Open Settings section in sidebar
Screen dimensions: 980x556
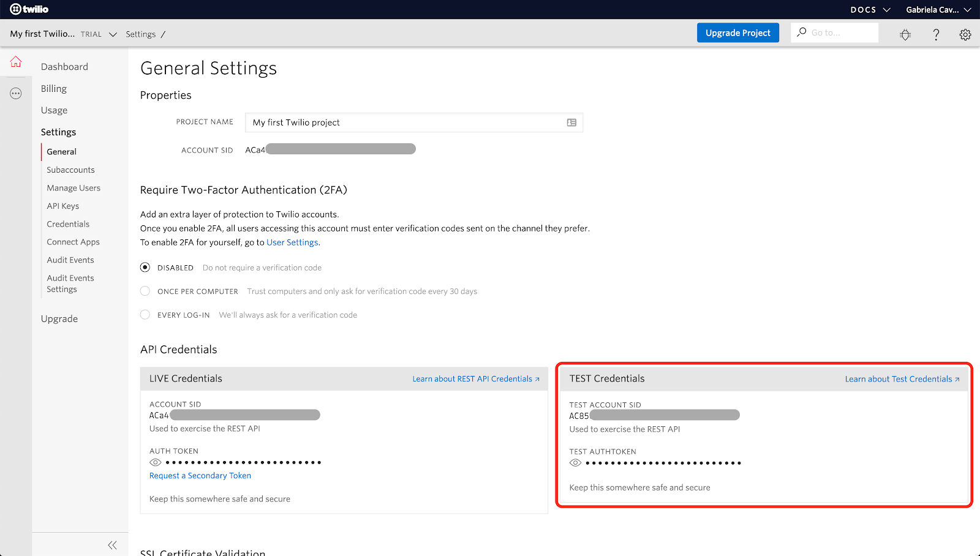pyautogui.click(x=59, y=132)
